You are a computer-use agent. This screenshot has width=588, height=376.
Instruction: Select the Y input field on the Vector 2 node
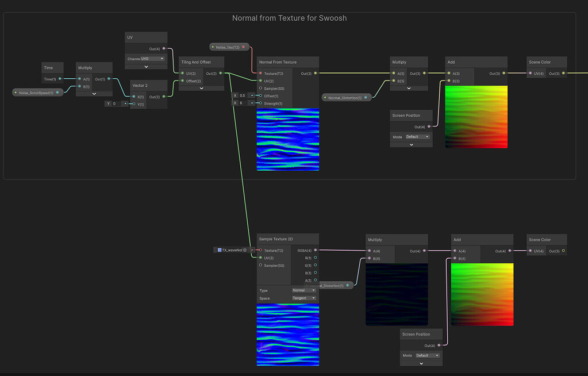click(114, 103)
